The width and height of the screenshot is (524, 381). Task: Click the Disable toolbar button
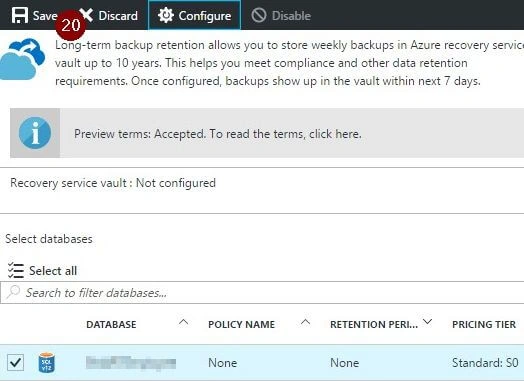[281, 15]
